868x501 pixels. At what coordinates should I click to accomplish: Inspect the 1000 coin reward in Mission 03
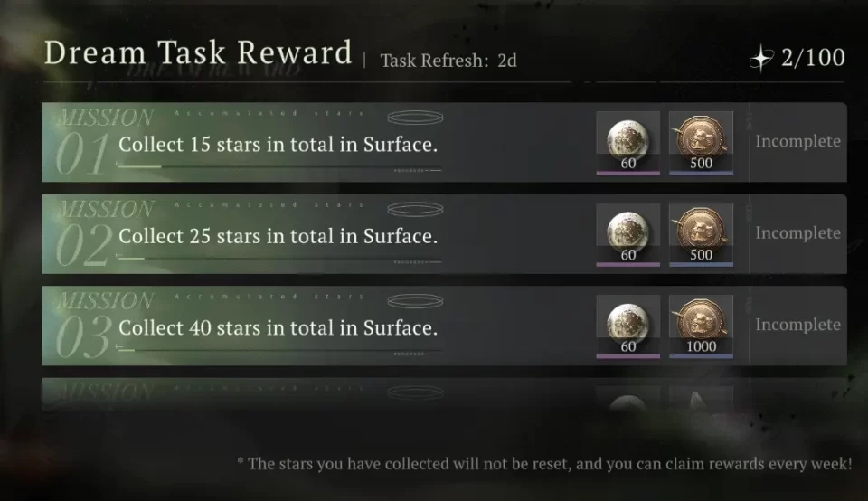click(x=701, y=325)
